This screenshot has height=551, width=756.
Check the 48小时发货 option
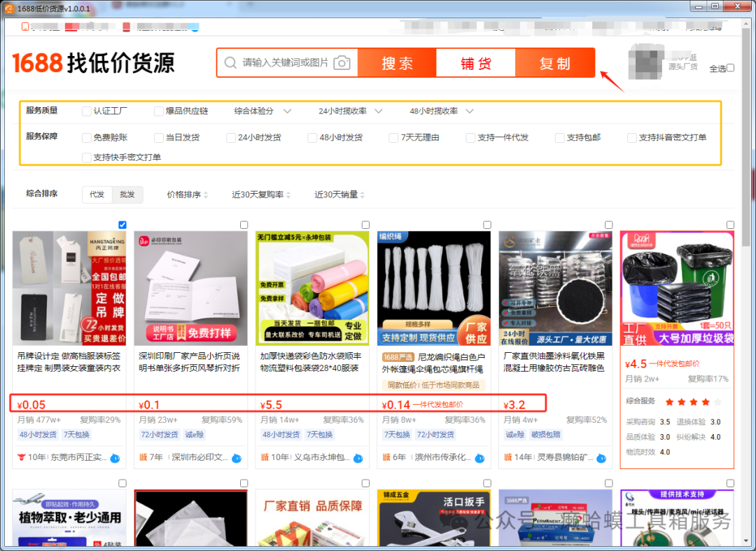(x=312, y=138)
